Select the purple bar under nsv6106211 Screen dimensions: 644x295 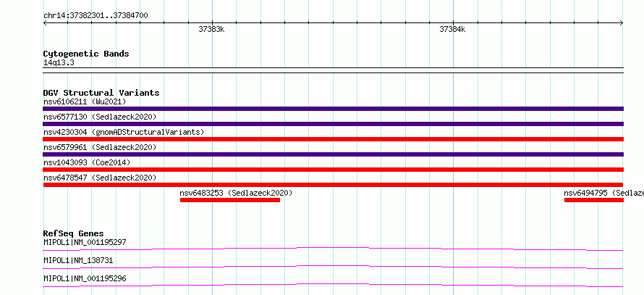[333, 109]
